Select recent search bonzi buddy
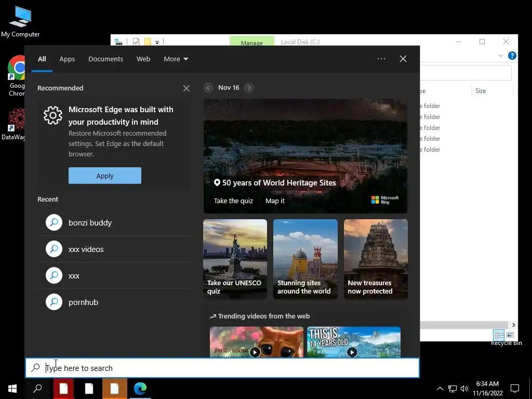The height and width of the screenshot is (399, 532). pos(114,222)
